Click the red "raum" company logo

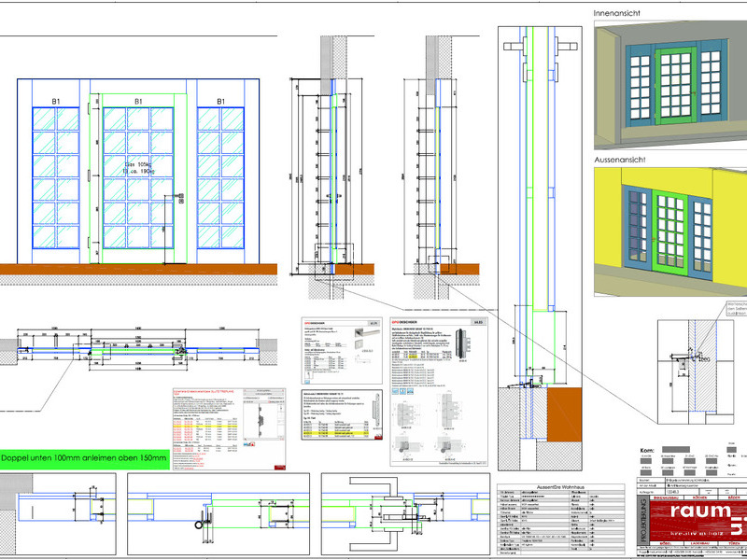[698, 520]
